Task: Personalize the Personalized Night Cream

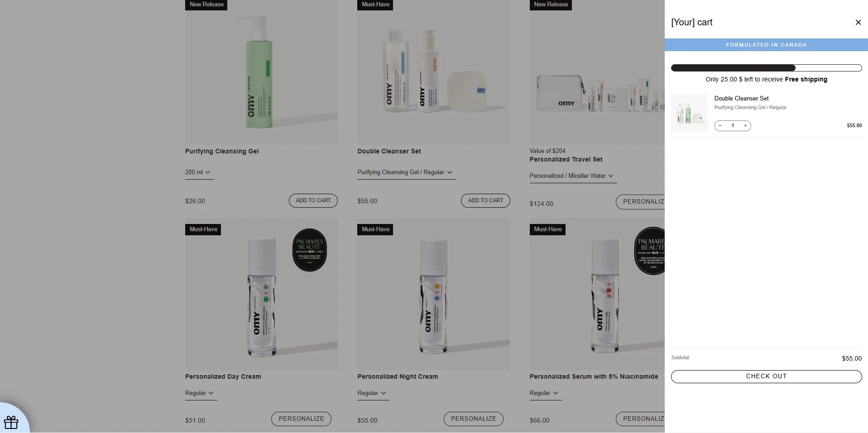Action: [x=474, y=419]
